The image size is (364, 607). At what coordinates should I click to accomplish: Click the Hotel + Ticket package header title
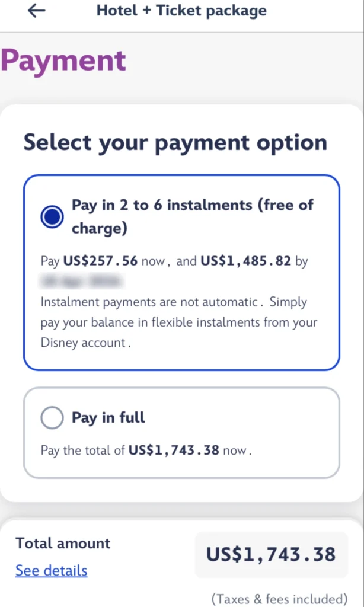coord(181,11)
